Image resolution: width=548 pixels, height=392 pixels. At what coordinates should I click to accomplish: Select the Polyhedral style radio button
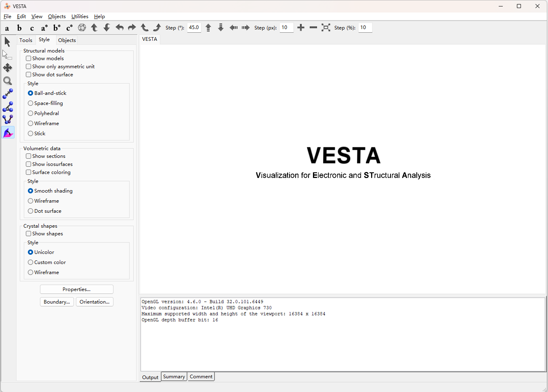point(31,113)
